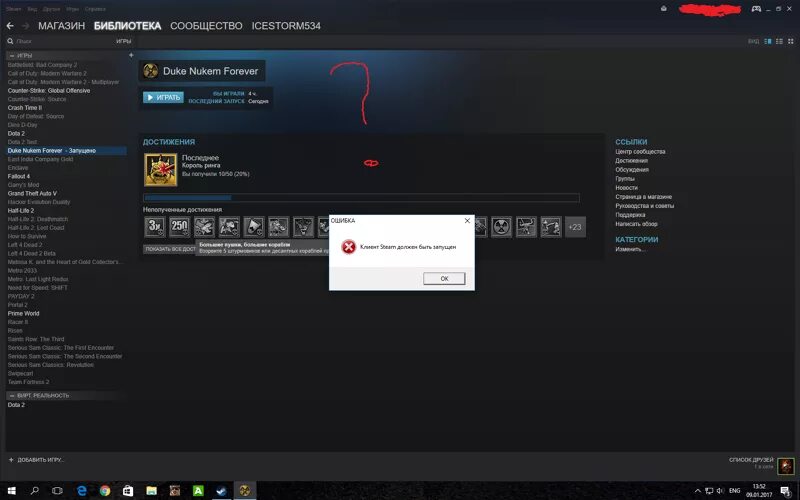The width and height of the screenshot is (800, 500).
Task: Click Изменить under КАТЕГОРИИ
Action: 630,249
